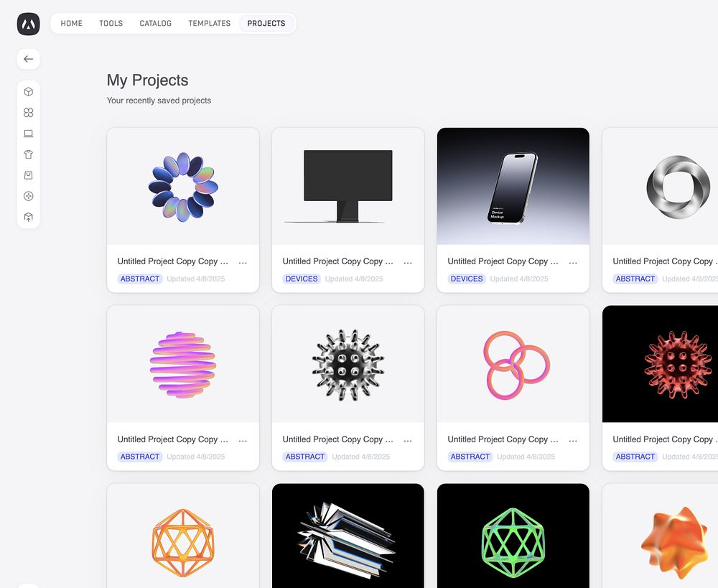Click project title under silver twisted ring
Image resolution: width=718 pixels, height=588 pixels.
pos(665,261)
